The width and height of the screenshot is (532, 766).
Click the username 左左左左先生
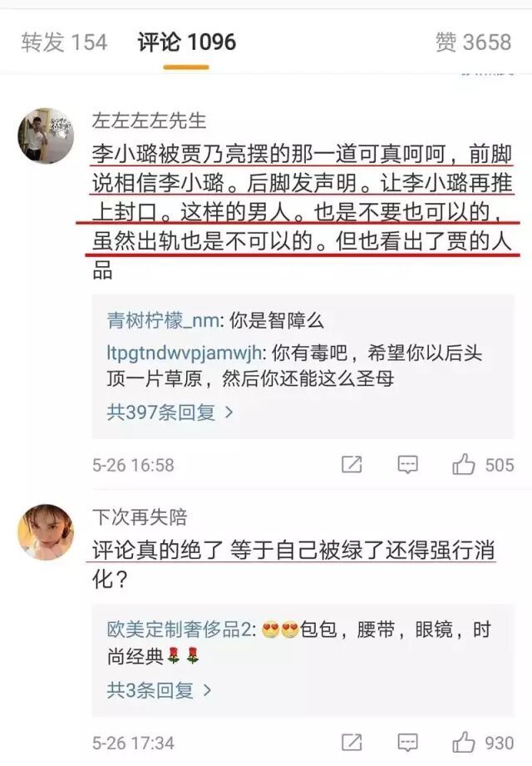[x=149, y=120]
